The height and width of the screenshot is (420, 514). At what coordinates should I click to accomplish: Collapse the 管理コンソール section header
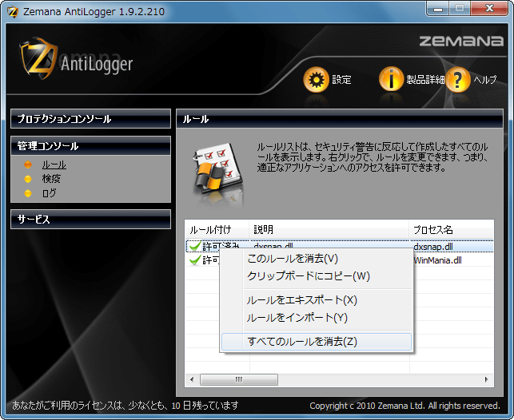tap(90, 145)
